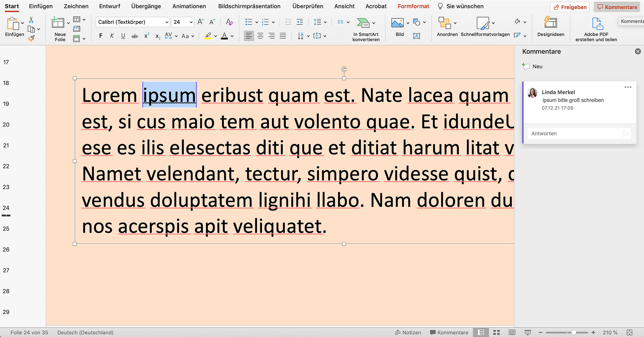Fit slide to window icon
This screenshot has width=644, height=337.
pyautogui.click(x=629, y=332)
